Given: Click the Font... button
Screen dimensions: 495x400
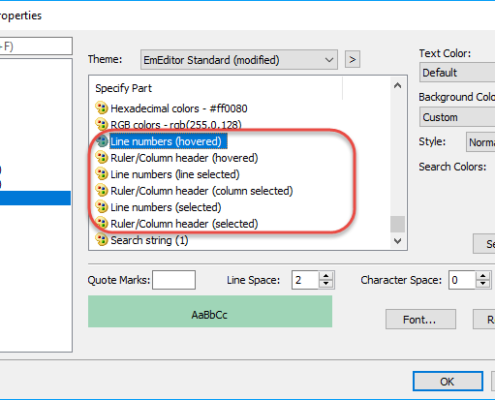Looking at the screenshot, I should tap(421, 319).
